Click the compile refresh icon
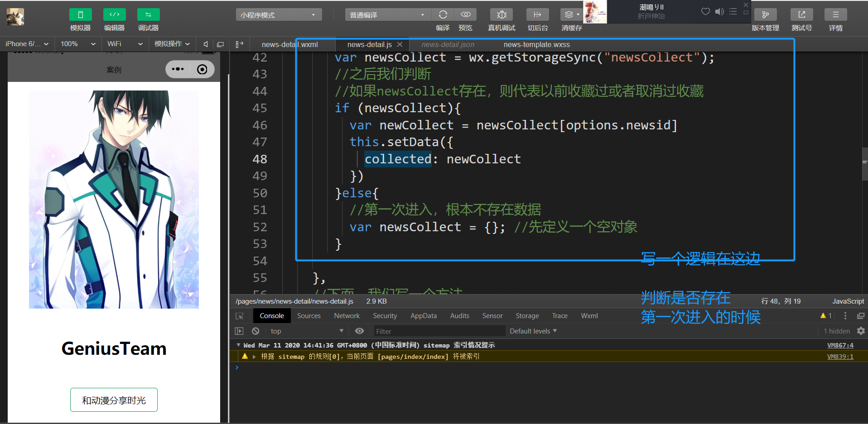 (443, 14)
